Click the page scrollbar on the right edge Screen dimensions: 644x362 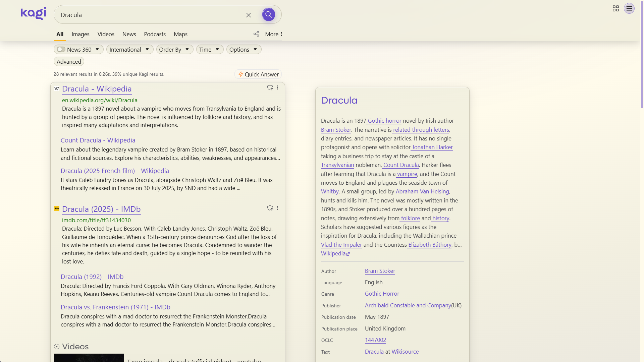pos(642,54)
